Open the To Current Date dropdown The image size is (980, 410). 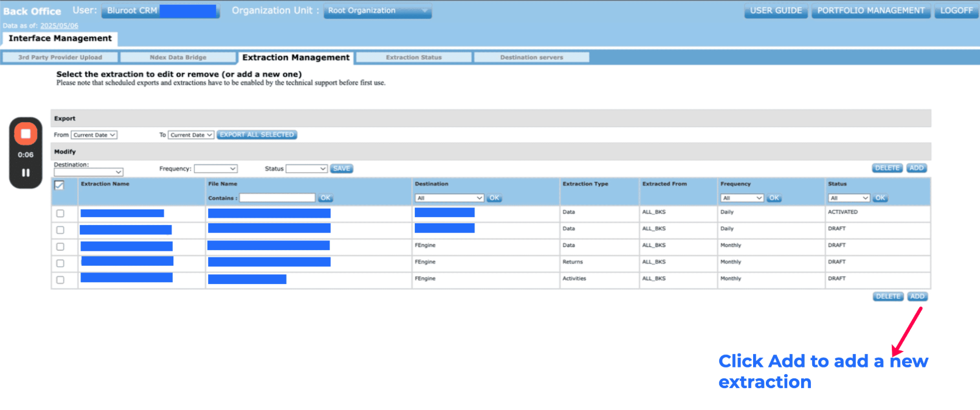click(191, 135)
